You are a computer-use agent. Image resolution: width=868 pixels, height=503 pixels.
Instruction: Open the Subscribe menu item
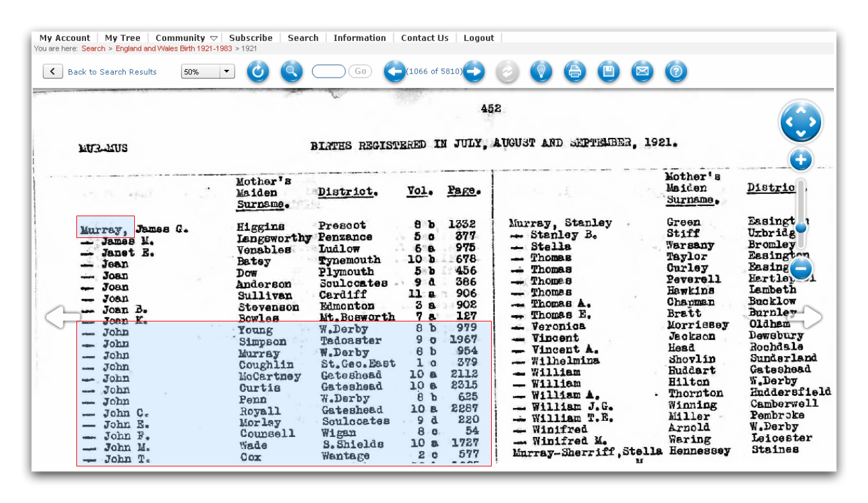point(251,38)
